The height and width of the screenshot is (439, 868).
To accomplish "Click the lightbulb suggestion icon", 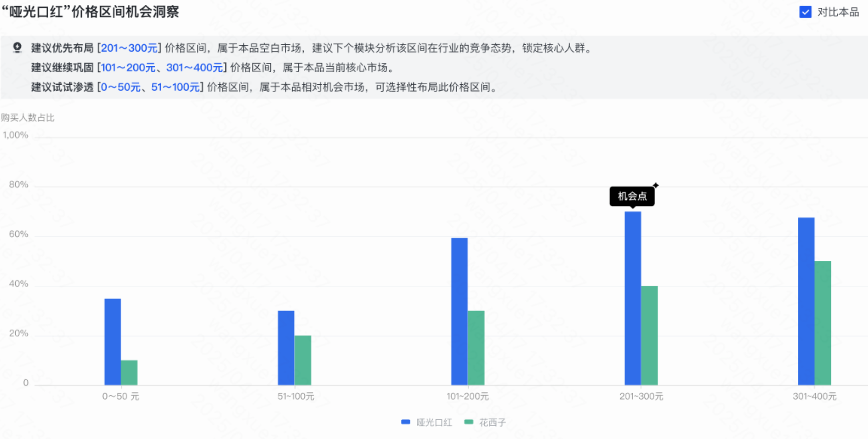I will pos(17,48).
